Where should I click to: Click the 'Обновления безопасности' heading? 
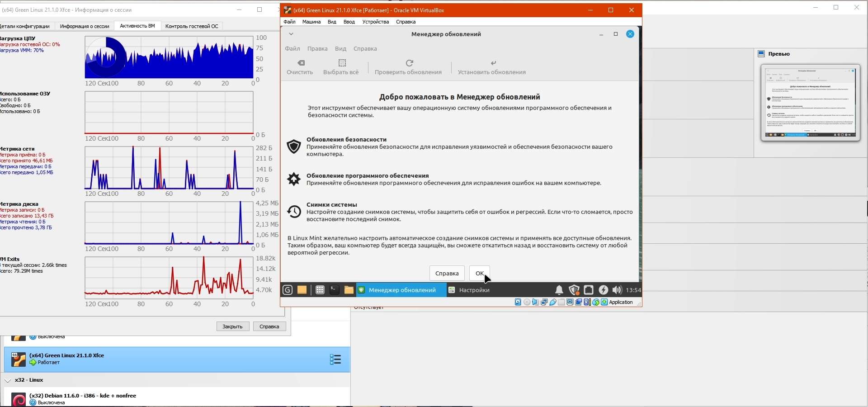click(x=347, y=140)
